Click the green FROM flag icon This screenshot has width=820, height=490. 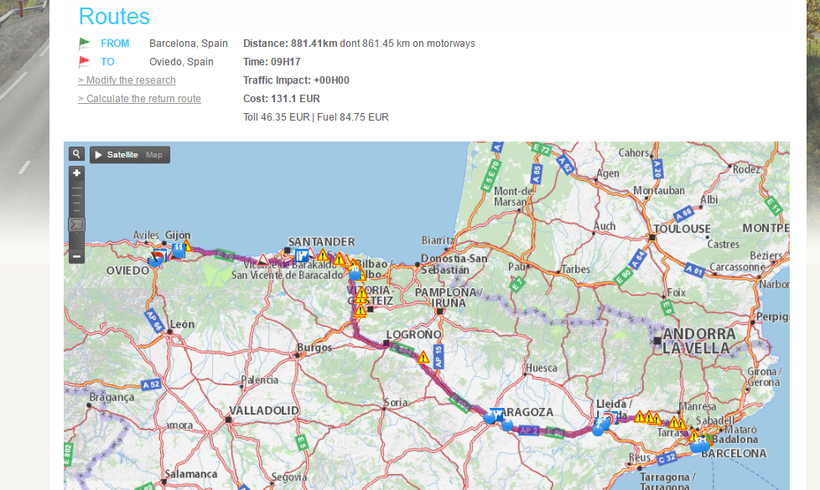pos(85,44)
